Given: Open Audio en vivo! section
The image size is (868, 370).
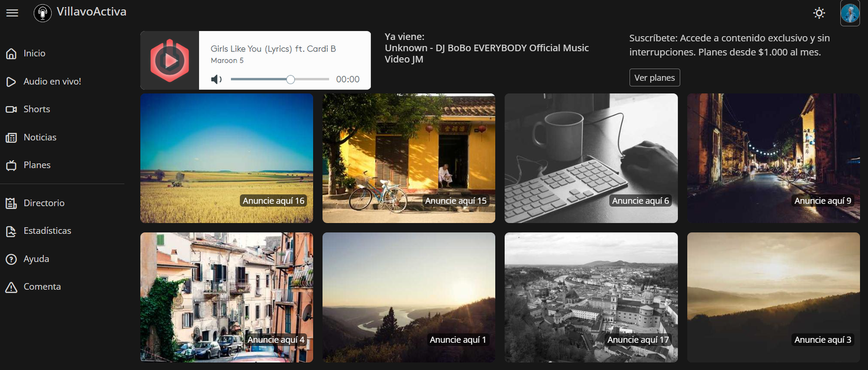Looking at the screenshot, I should pos(52,81).
